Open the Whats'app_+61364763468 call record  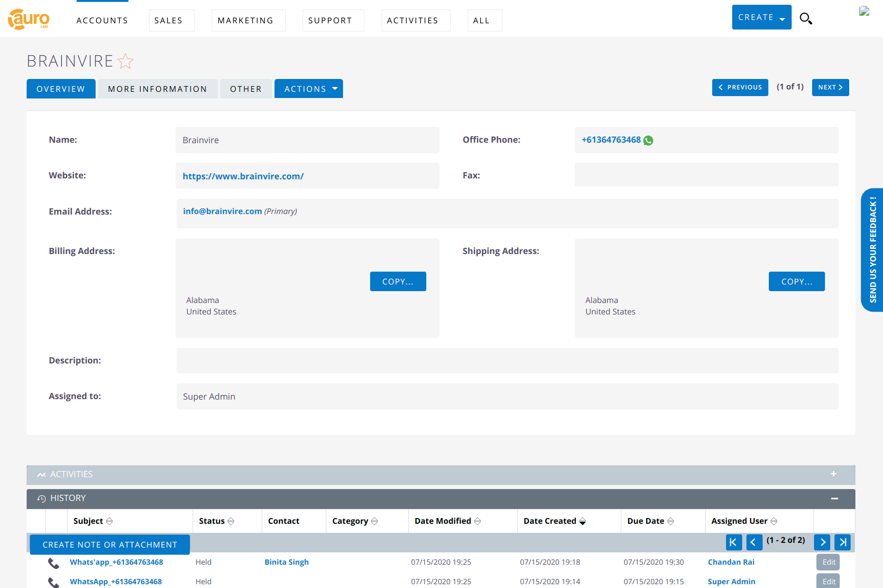coord(117,562)
